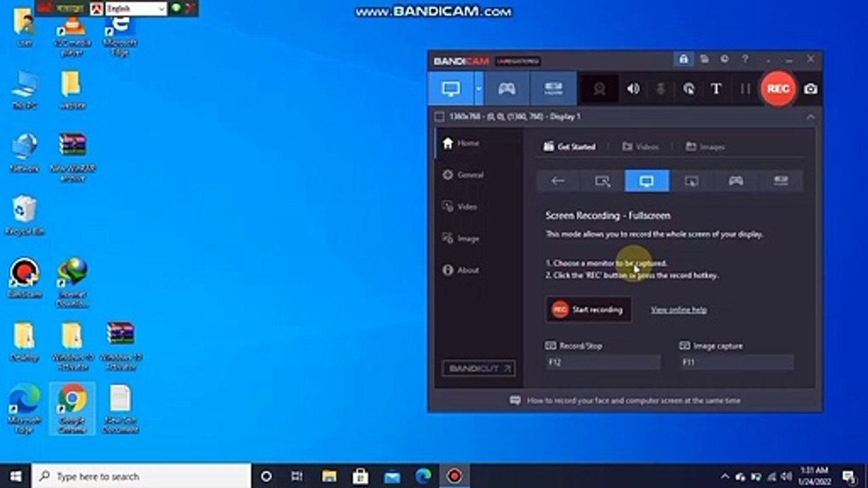Click the lock icon in Bandicam title bar
This screenshot has width=868, height=488.
(684, 60)
